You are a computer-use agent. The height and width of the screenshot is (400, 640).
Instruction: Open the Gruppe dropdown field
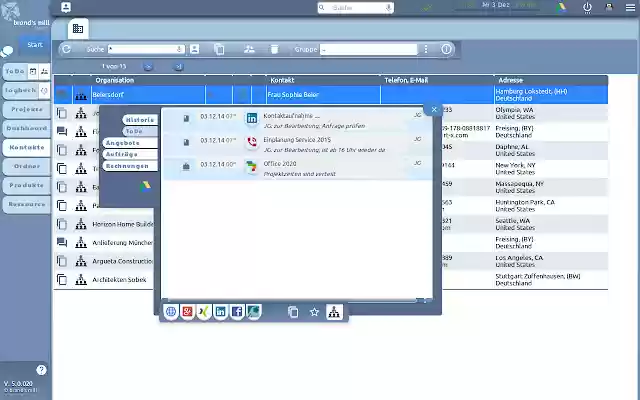[369, 49]
